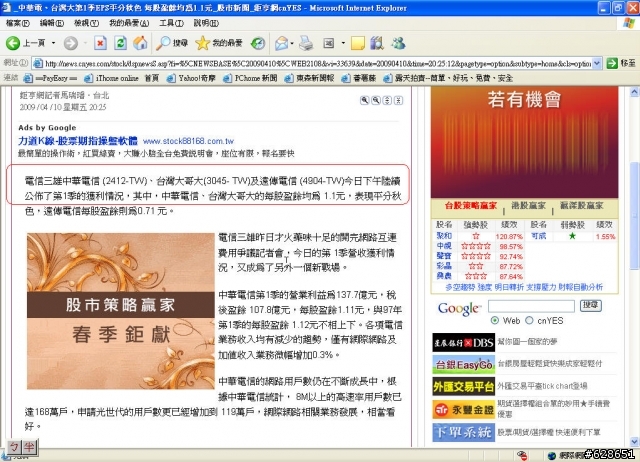
Task: Click the security status icon in status bar
Action: (x=522, y=455)
